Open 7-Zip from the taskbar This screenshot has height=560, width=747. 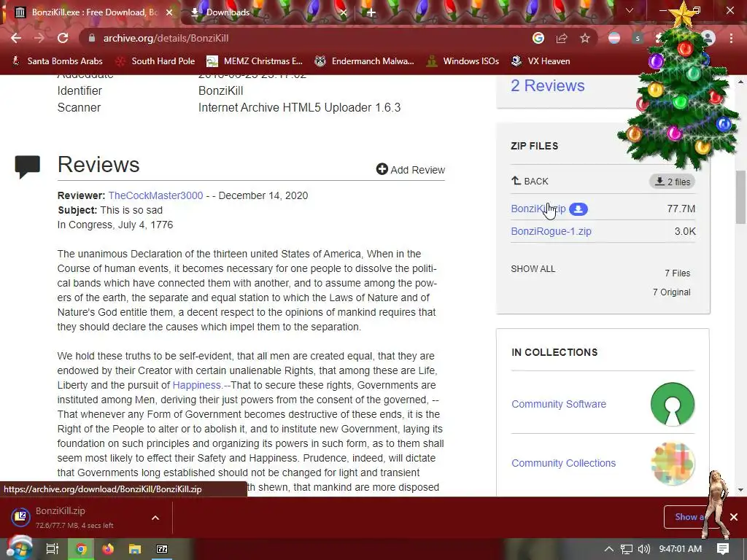point(162,549)
